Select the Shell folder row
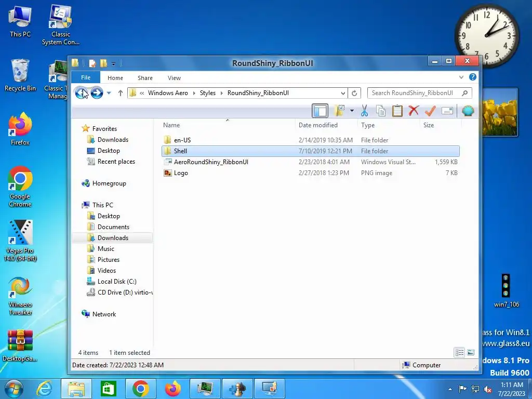 tap(311, 151)
